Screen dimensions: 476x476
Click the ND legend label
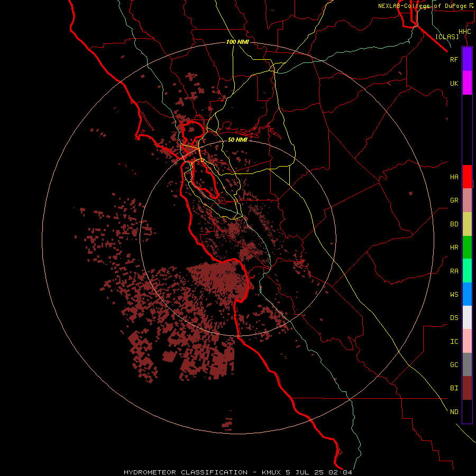point(454,412)
